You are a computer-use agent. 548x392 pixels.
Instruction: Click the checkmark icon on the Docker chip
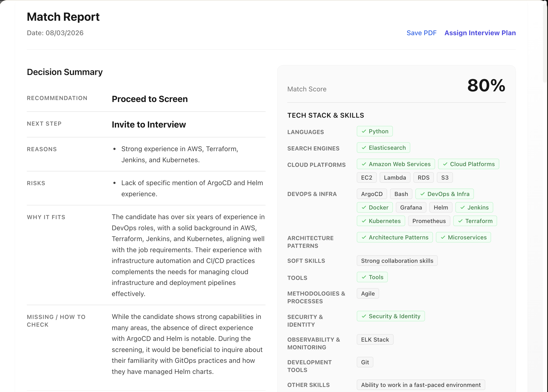point(364,207)
